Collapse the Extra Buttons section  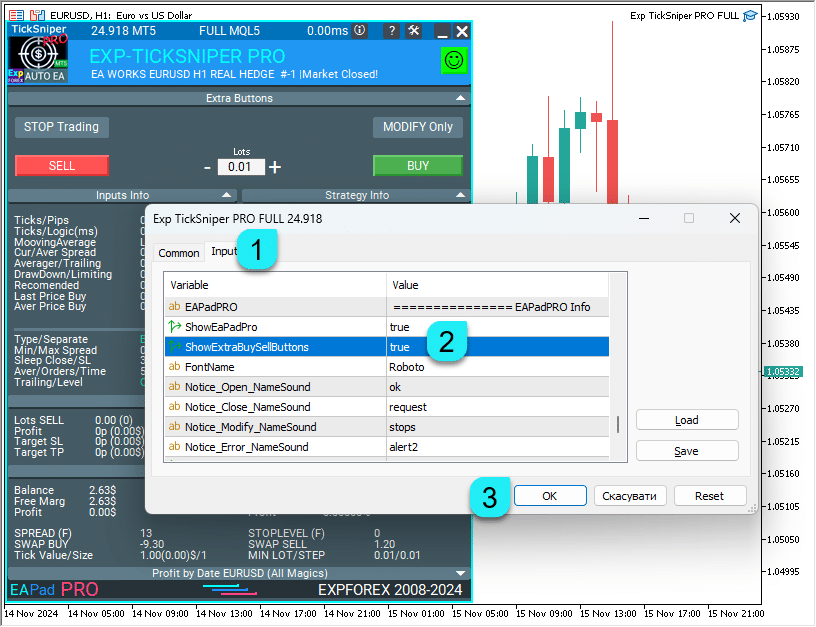459,98
